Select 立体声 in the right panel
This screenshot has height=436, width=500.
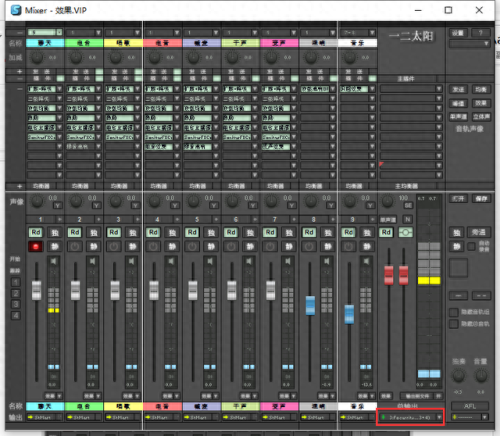[x=481, y=117]
